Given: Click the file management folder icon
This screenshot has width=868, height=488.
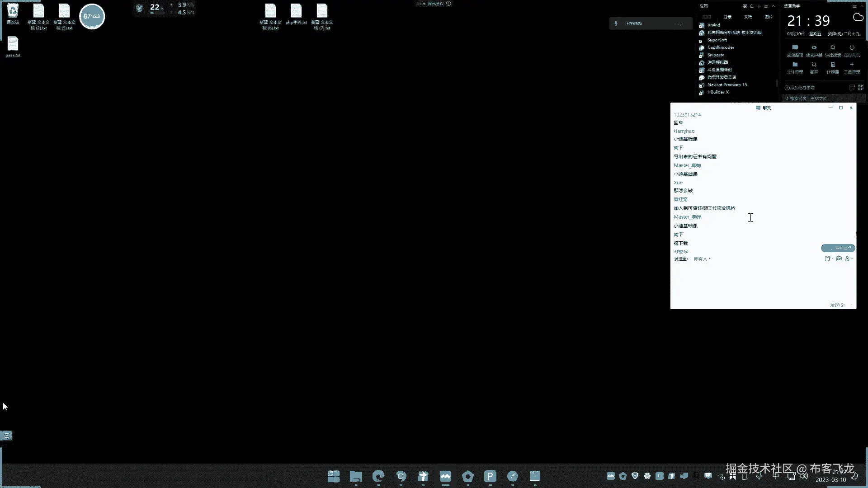Looking at the screenshot, I should click(x=795, y=65).
